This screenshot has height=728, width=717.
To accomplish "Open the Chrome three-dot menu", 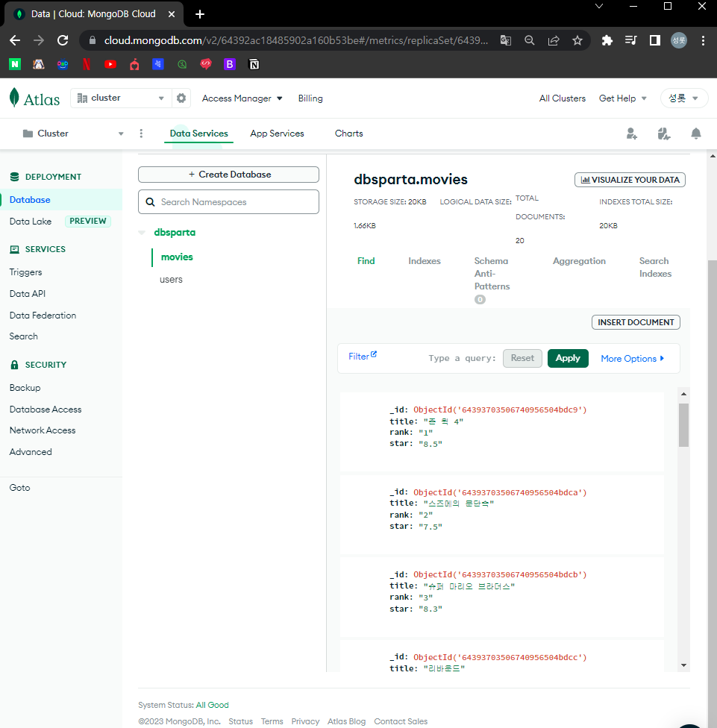I will coord(703,40).
